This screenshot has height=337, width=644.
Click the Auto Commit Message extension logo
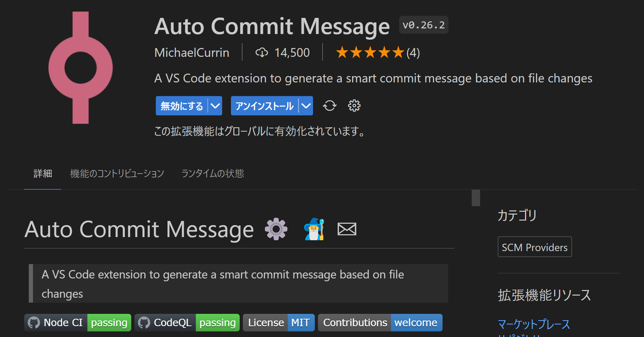80,68
